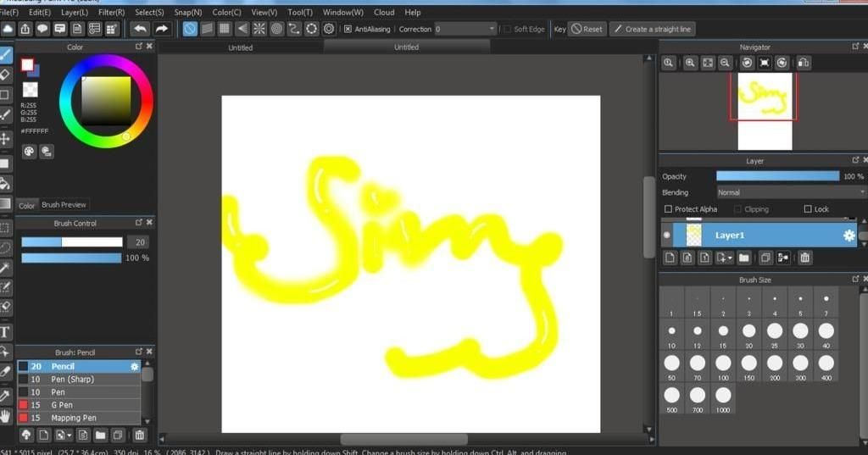Click the Redo arrow in the toolbar
The height and width of the screenshot is (455, 868).
click(162, 29)
